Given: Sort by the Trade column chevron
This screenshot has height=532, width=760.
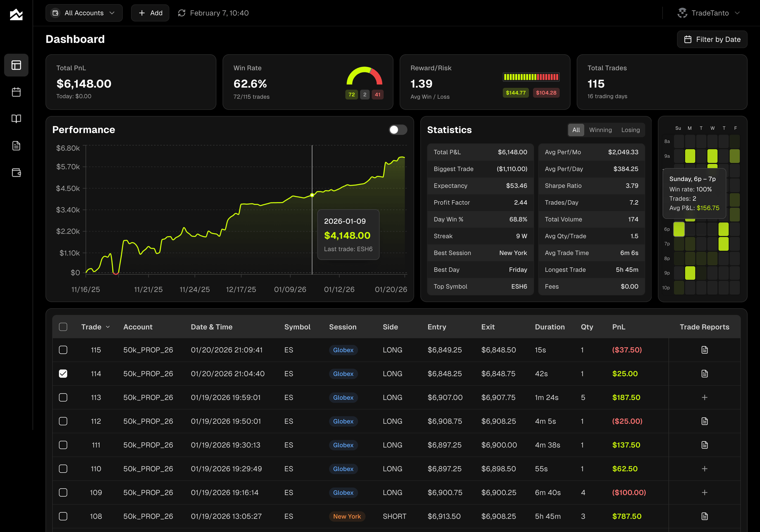Looking at the screenshot, I should click(108, 327).
